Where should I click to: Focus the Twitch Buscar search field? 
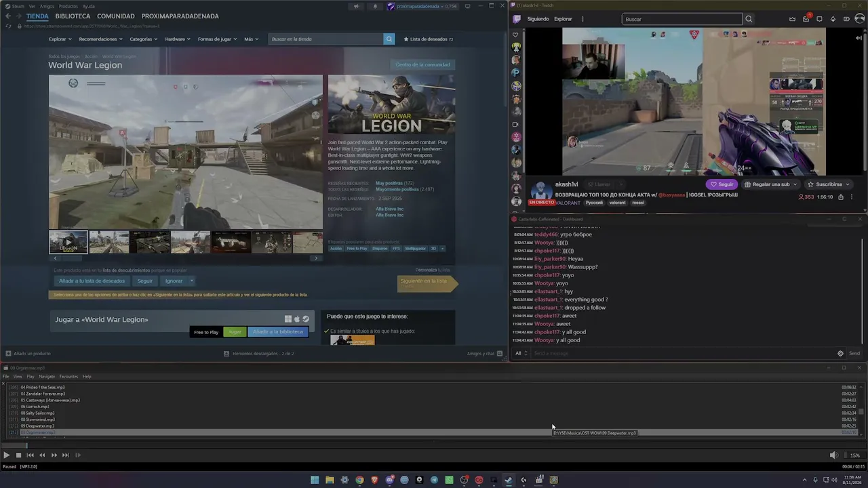coord(682,19)
